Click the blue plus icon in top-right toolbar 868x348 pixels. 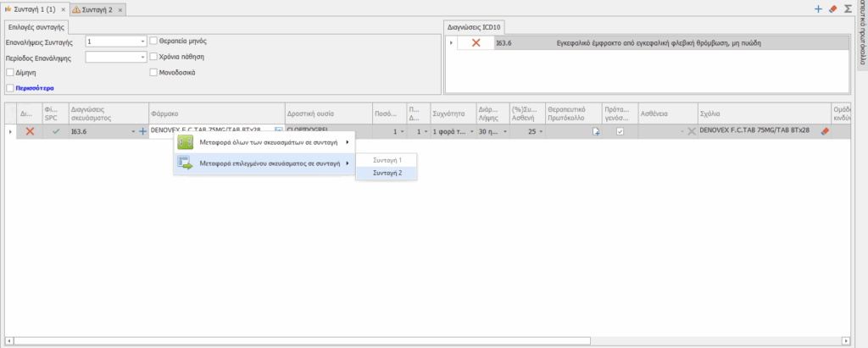tap(818, 8)
